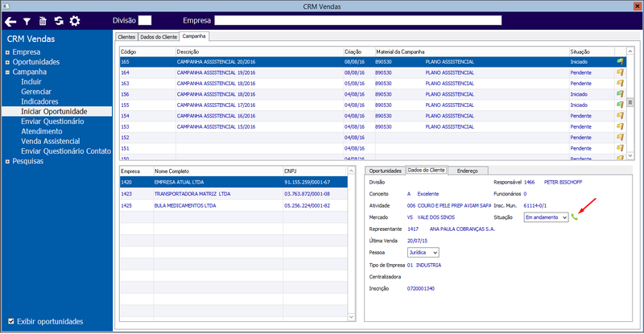Select row CAMPANHA ASSISTENCIAL 15/2016
This screenshot has height=334, width=644.
click(373, 126)
